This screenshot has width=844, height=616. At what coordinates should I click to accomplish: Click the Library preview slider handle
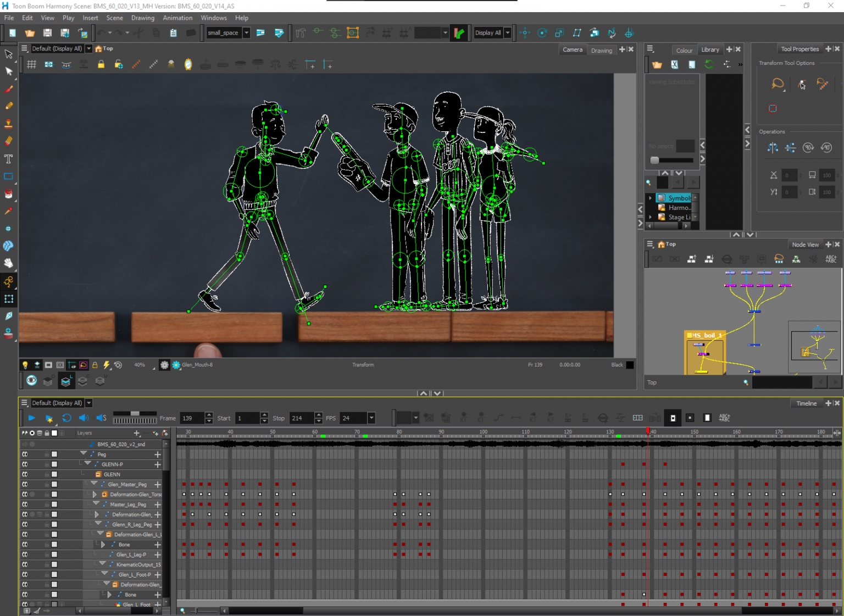click(654, 160)
